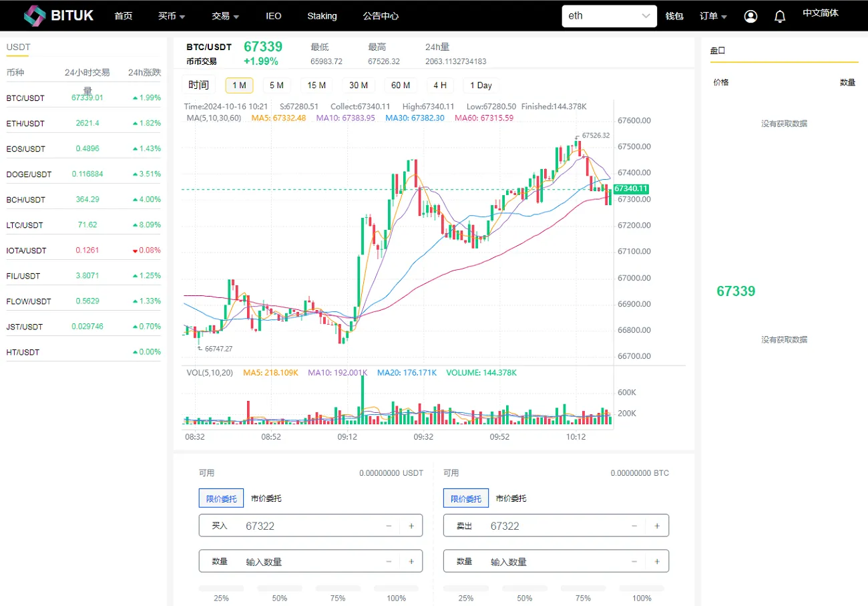Expand the 订单 dropdown in the top bar
Screen dimensions: 868x606
click(713, 15)
